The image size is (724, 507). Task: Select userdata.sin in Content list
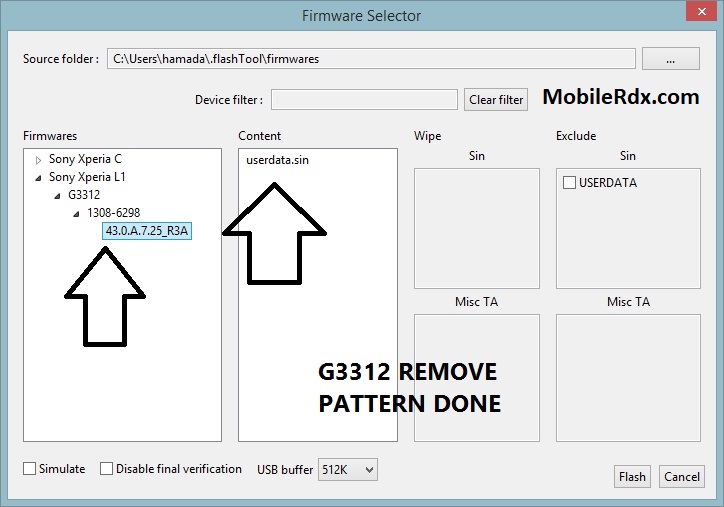click(278, 160)
